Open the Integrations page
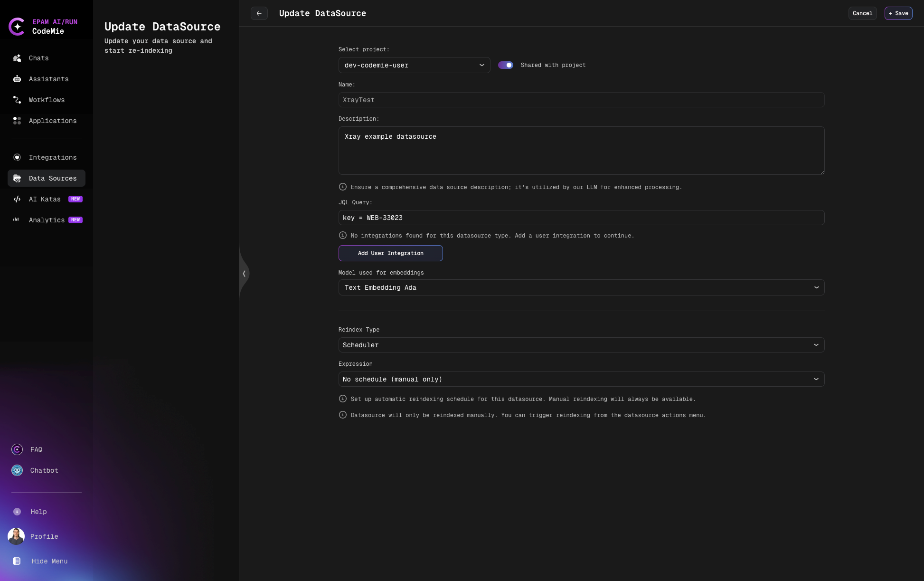This screenshot has width=924, height=581. point(53,157)
